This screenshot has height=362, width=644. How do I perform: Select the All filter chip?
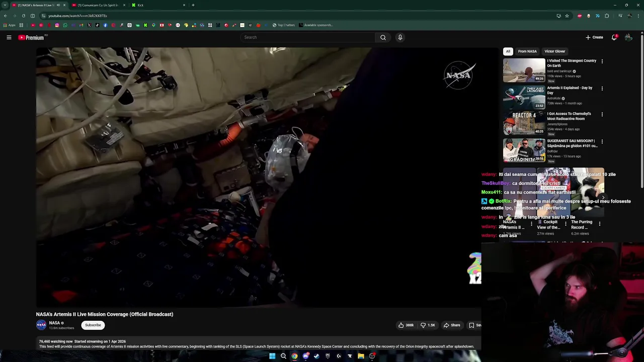508,51
